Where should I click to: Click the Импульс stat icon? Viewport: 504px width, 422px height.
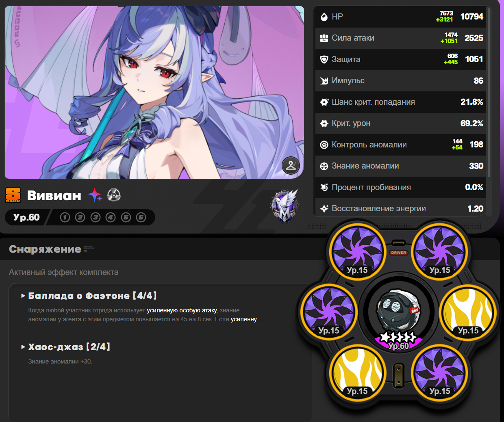click(x=324, y=81)
